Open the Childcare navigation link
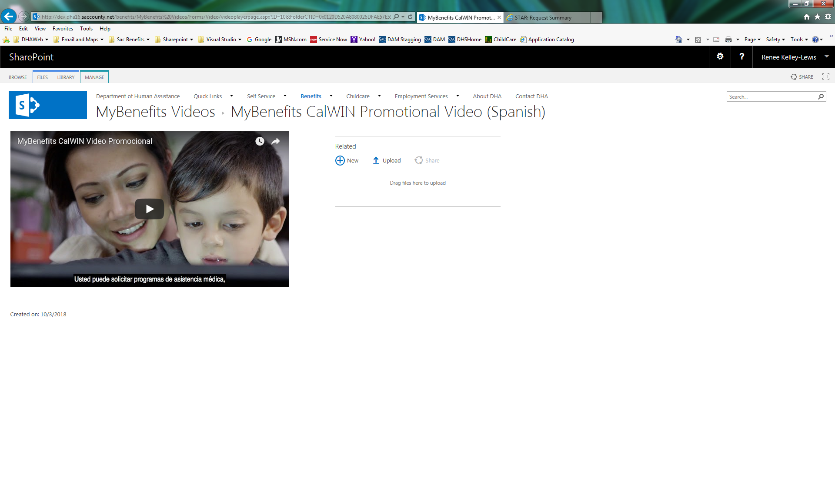This screenshot has width=835, height=504. [x=358, y=96]
